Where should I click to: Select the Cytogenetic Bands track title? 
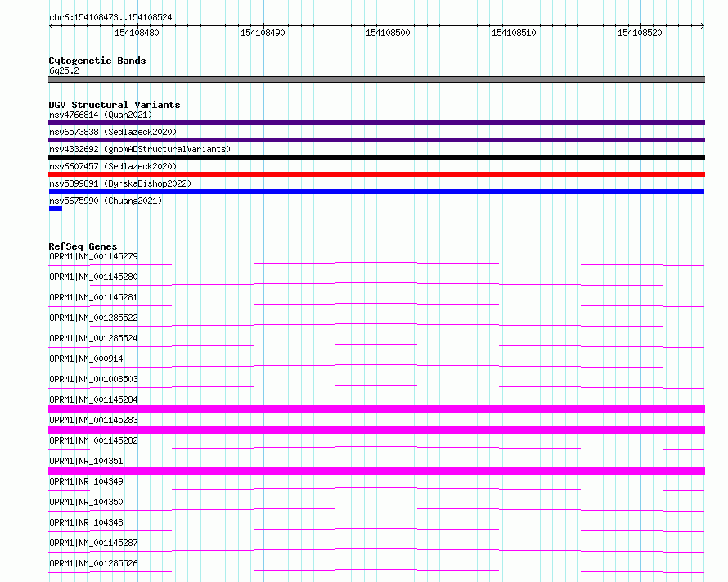[97, 61]
